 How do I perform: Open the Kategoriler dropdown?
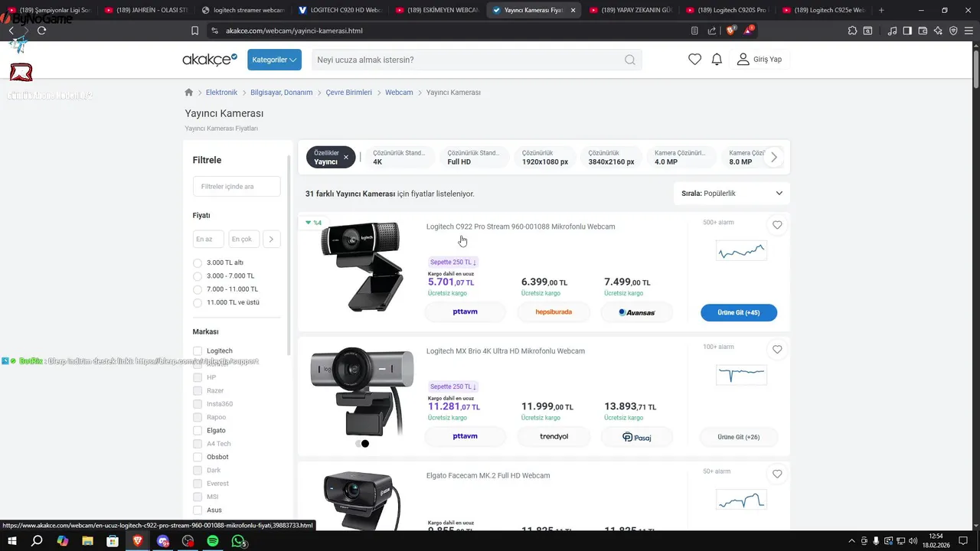coord(274,60)
